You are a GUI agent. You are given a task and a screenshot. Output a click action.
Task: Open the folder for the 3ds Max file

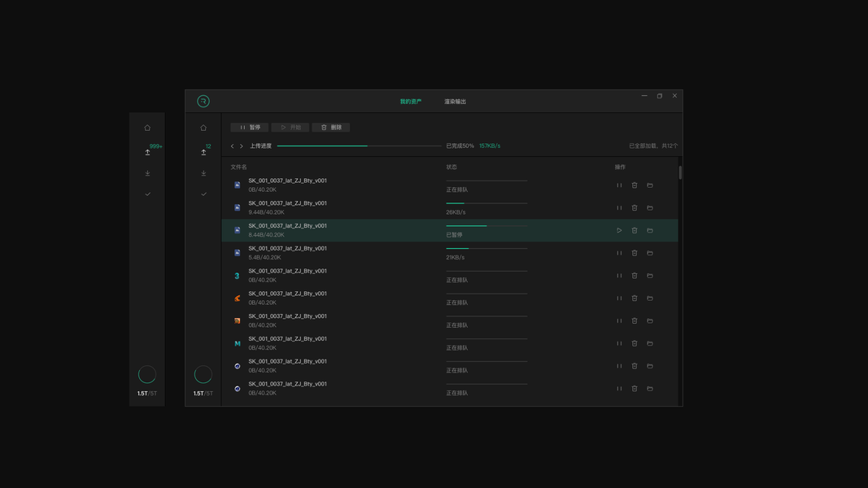pos(650,276)
